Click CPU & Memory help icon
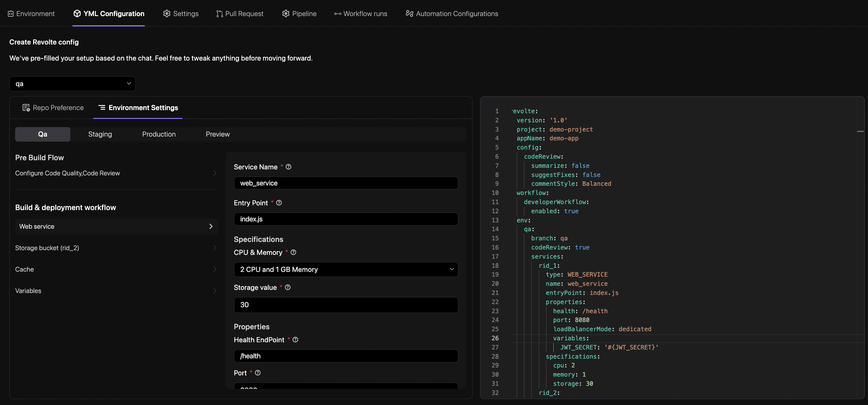The height and width of the screenshot is (405, 868). pyautogui.click(x=294, y=252)
